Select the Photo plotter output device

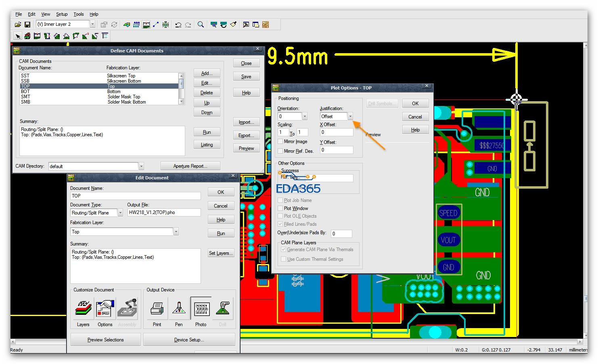click(x=201, y=309)
